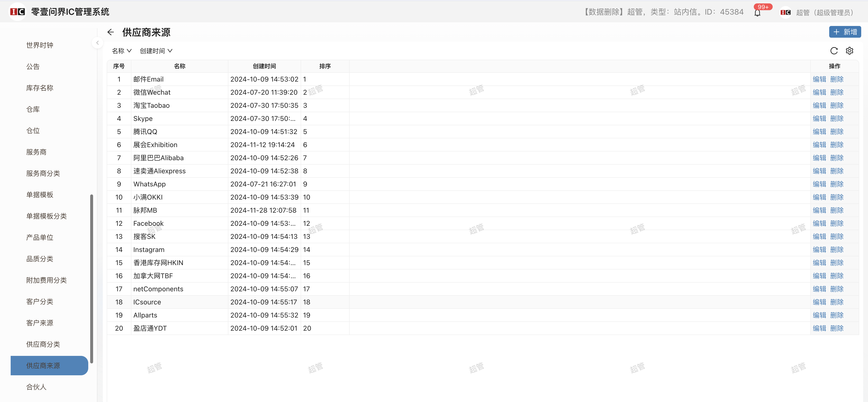
Task: Open table column settings gear
Action: click(x=850, y=51)
